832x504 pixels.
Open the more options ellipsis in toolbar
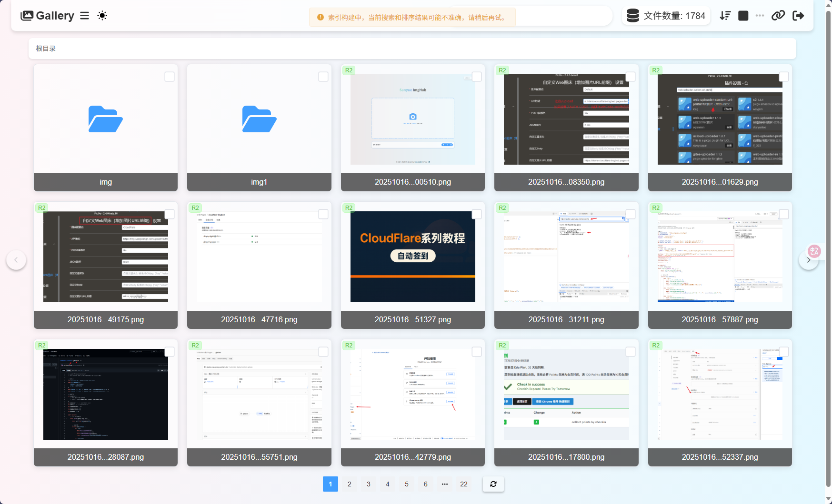(760, 16)
